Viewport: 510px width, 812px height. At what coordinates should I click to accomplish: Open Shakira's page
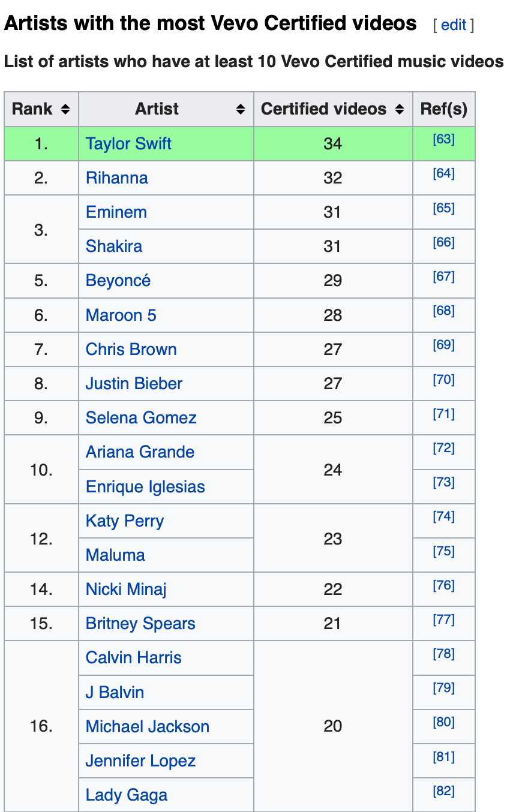click(x=114, y=246)
